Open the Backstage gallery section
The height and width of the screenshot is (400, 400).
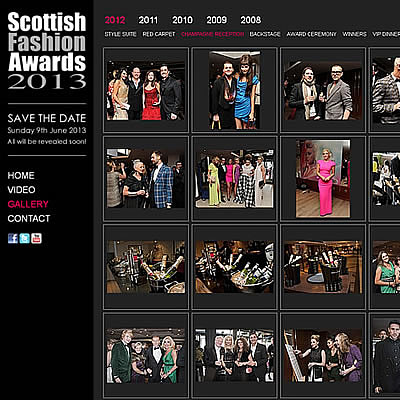click(265, 34)
